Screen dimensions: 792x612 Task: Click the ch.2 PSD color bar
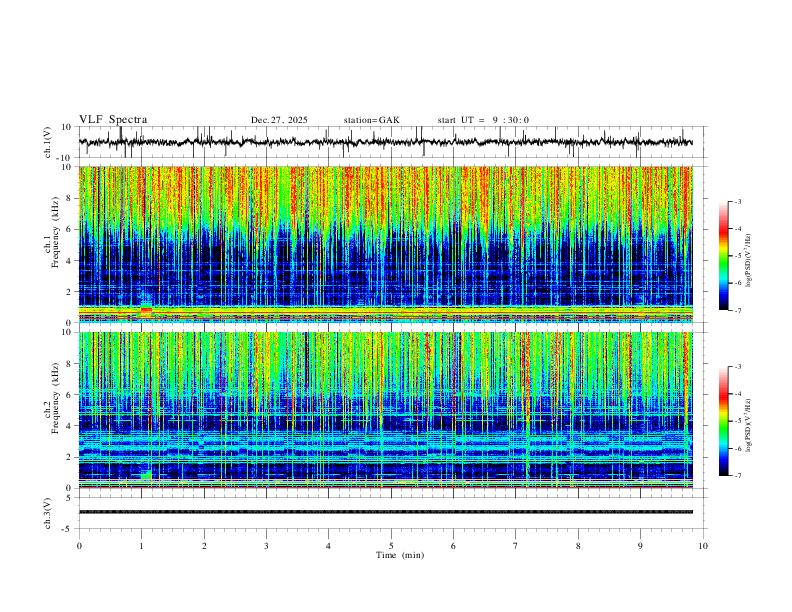(723, 421)
